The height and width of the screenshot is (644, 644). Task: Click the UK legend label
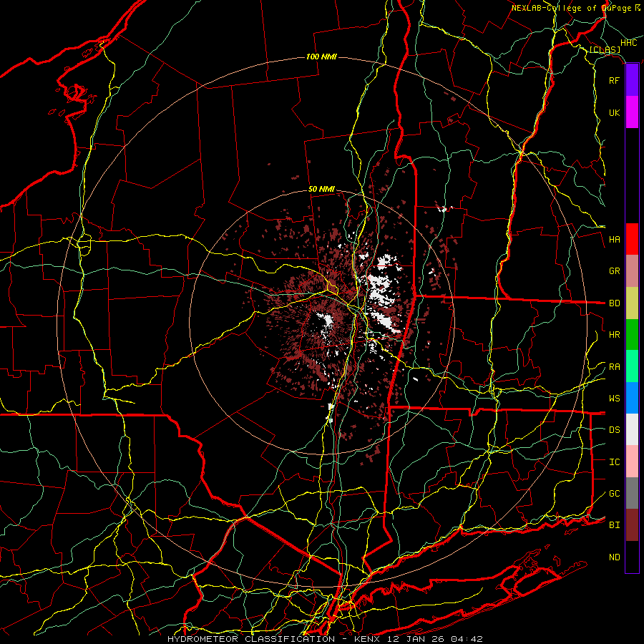pyautogui.click(x=615, y=112)
